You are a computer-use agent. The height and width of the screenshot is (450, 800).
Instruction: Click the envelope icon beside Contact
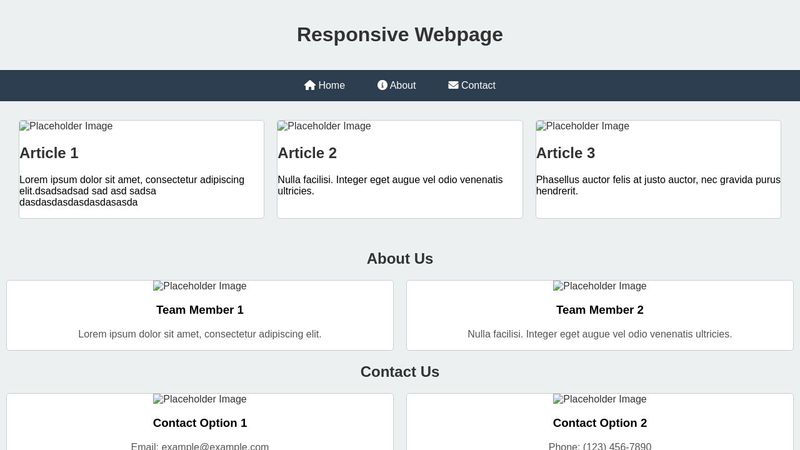(453, 85)
